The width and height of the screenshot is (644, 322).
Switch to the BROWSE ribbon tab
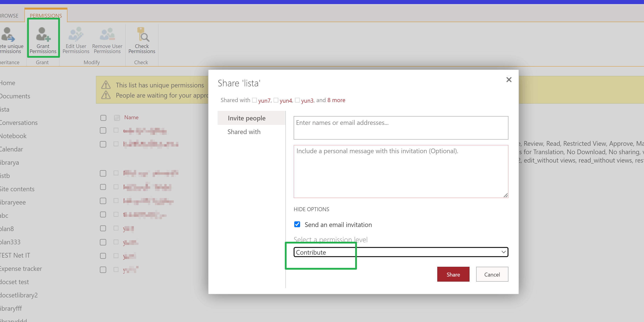tap(9, 15)
